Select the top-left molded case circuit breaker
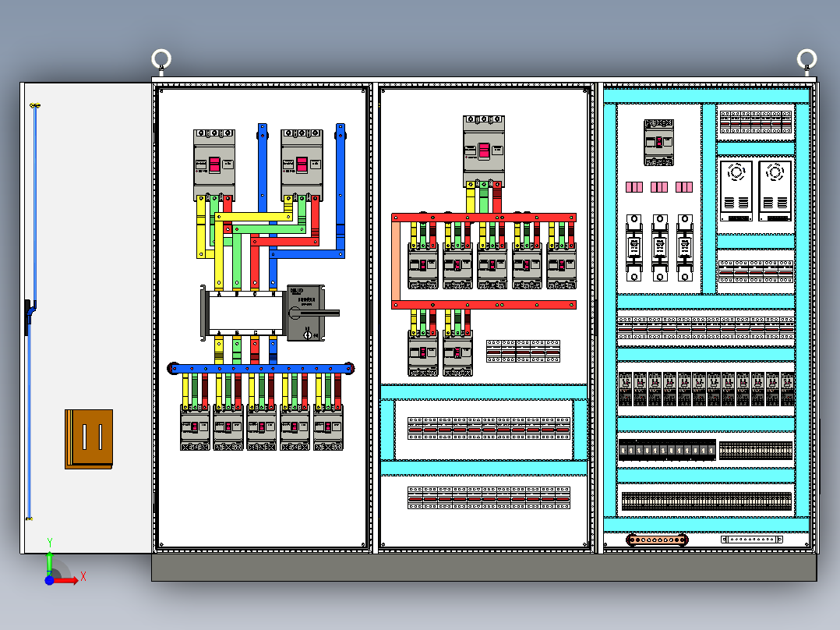This screenshot has height=630, width=840. pyautogui.click(x=214, y=164)
